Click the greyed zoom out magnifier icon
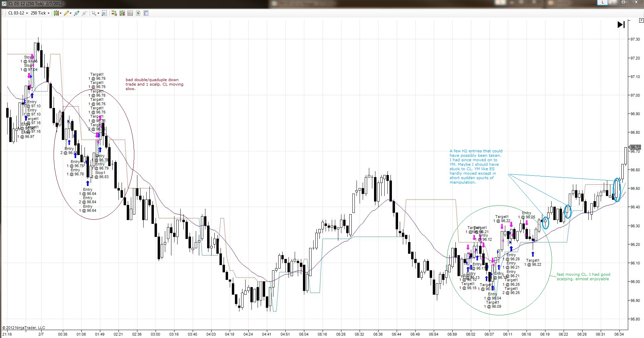The height and width of the screenshot is (338, 644). pyautogui.click(x=84, y=13)
